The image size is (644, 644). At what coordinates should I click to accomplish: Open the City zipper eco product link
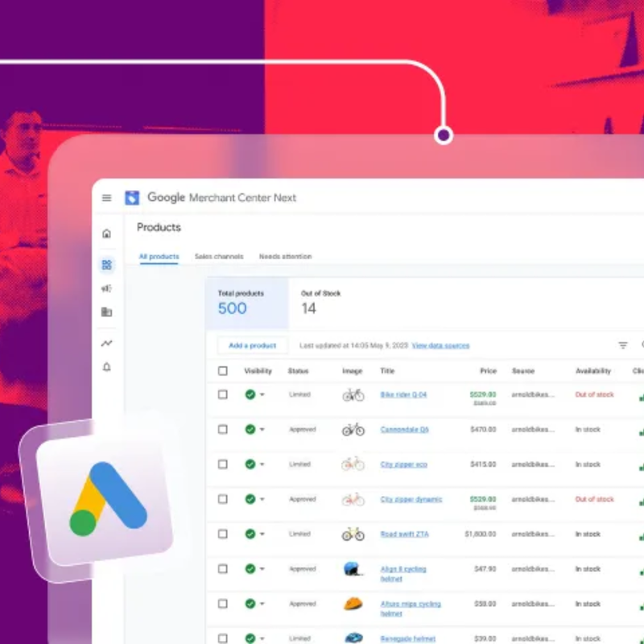tap(404, 464)
